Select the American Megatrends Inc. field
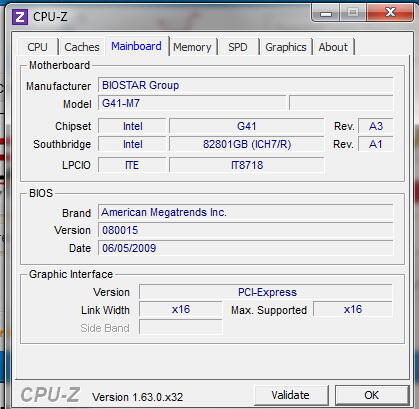Viewport: 419px width, 409px height. tap(245, 212)
